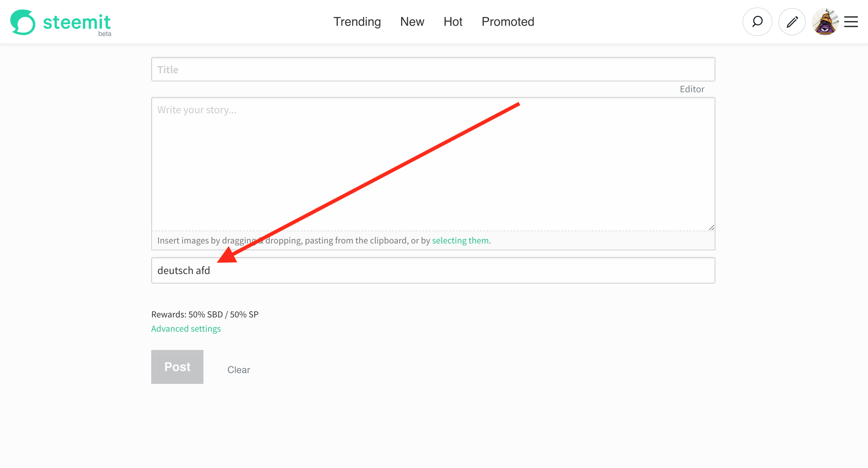868x468 pixels.
Task: Click the pencil compose post icon
Action: [792, 22]
